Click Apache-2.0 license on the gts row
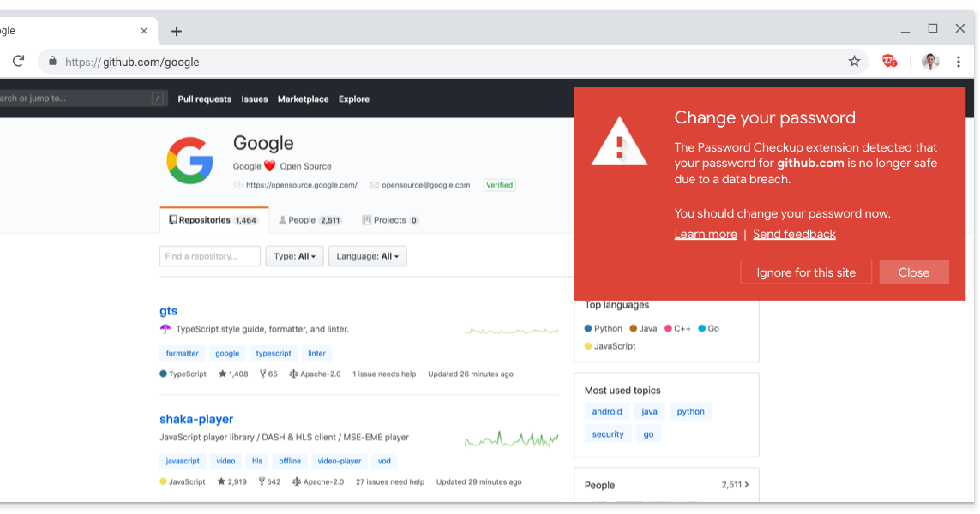Screen dimensions: 980x514 pos(315,374)
